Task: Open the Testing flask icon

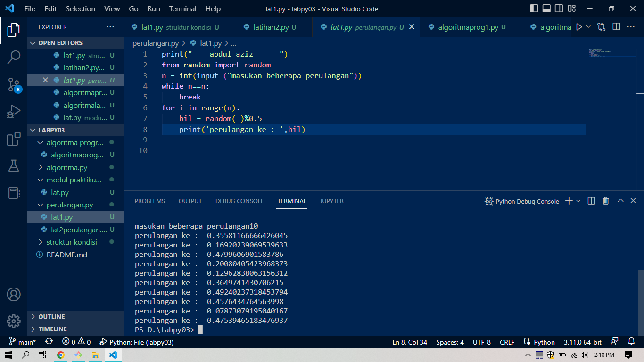Action: [14, 166]
